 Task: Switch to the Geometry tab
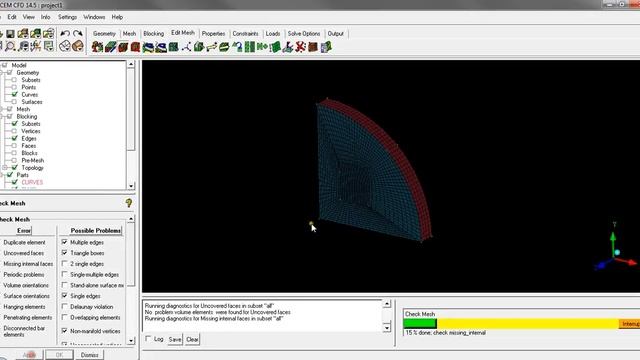pyautogui.click(x=104, y=33)
